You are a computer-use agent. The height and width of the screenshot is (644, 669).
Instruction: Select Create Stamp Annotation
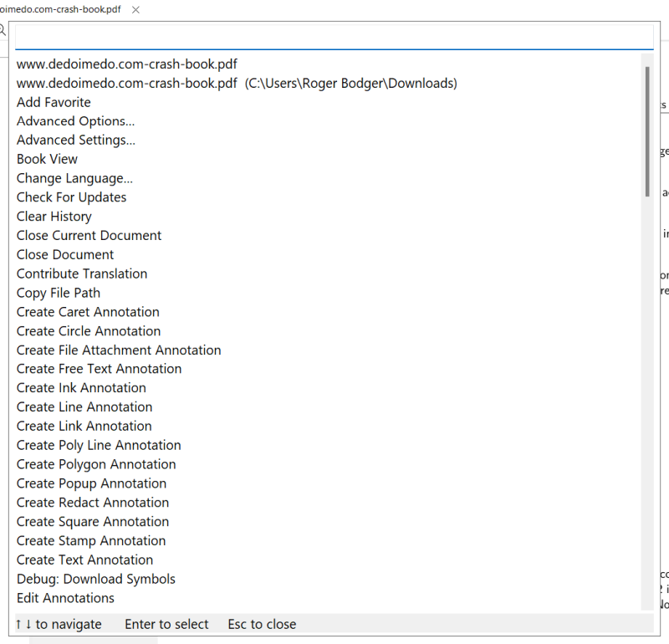(x=91, y=540)
